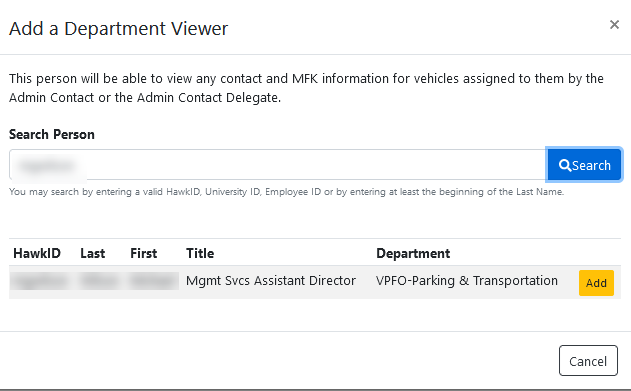Add the listed person as viewer
Viewport: 631px width, 391px height.
pyautogui.click(x=596, y=283)
